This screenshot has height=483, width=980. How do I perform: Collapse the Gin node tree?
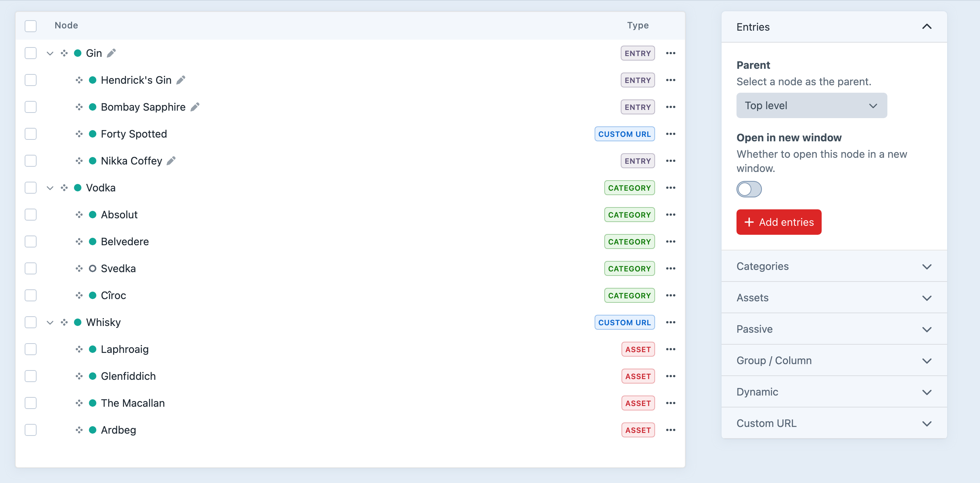click(x=50, y=53)
